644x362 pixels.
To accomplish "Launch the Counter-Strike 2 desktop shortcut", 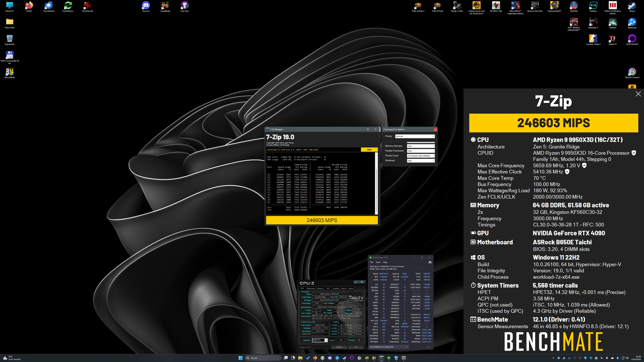I will click(x=593, y=40).
